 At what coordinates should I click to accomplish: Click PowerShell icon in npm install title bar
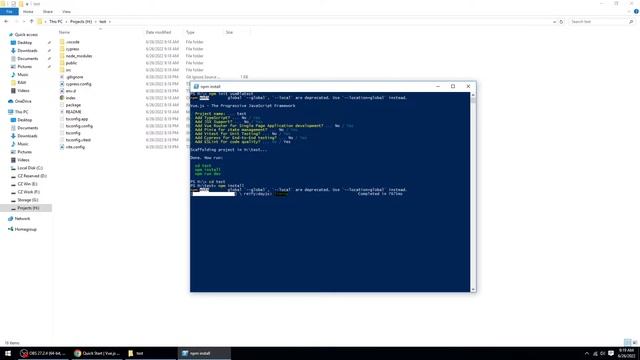point(196,87)
